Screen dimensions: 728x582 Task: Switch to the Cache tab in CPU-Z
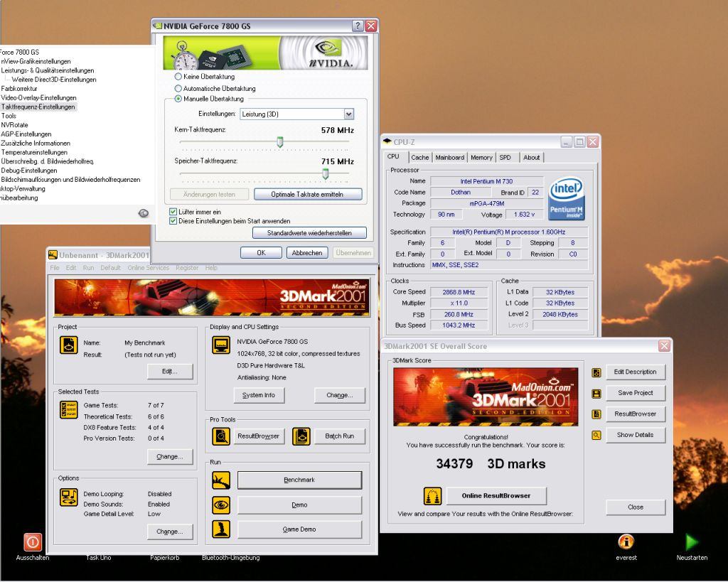pyautogui.click(x=419, y=157)
